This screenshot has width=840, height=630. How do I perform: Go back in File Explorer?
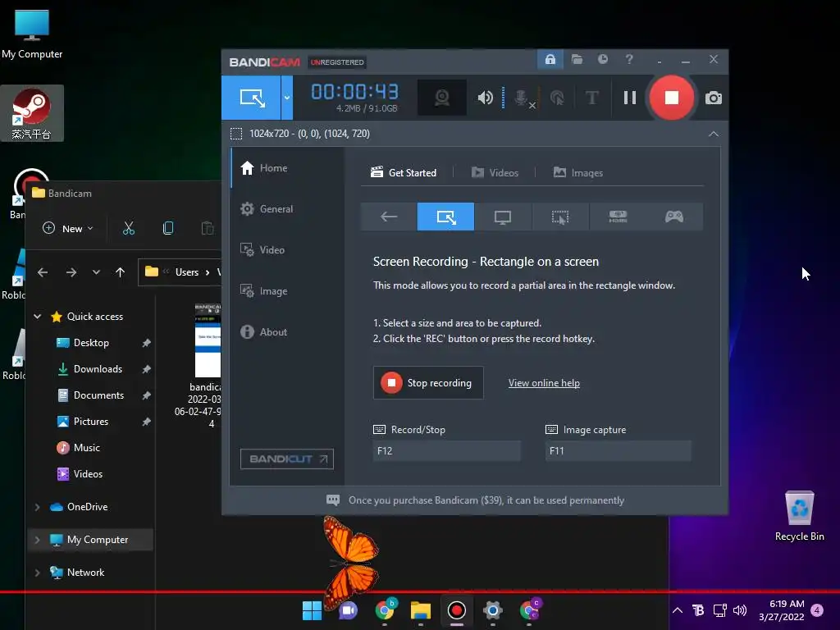click(x=43, y=272)
